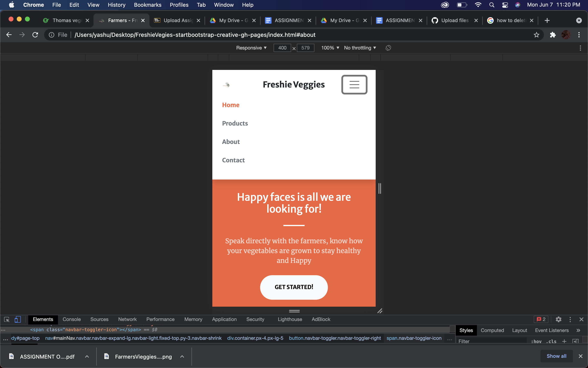Open the History menu in menu bar
The height and width of the screenshot is (368, 588).
pyautogui.click(x=117, y=5)
